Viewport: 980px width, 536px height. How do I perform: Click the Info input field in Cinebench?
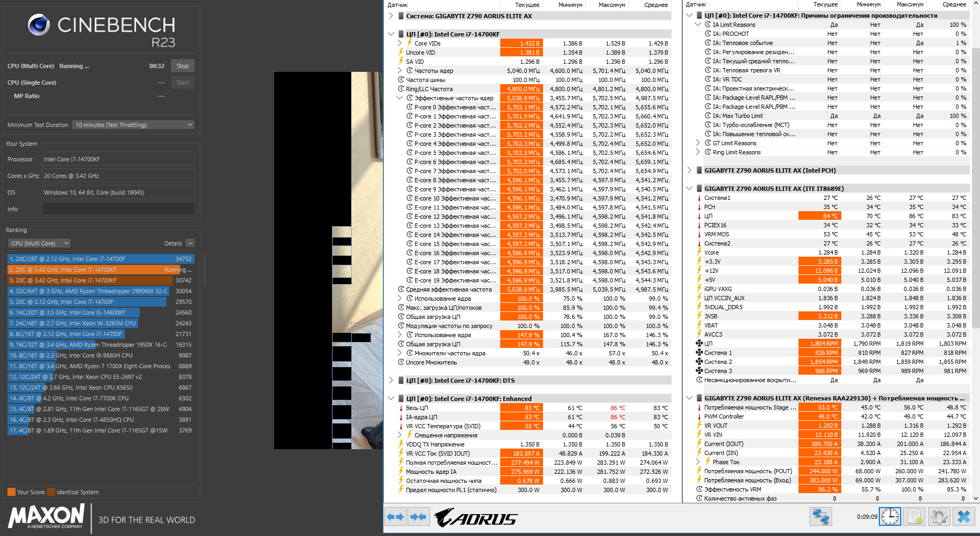[118, 209]
